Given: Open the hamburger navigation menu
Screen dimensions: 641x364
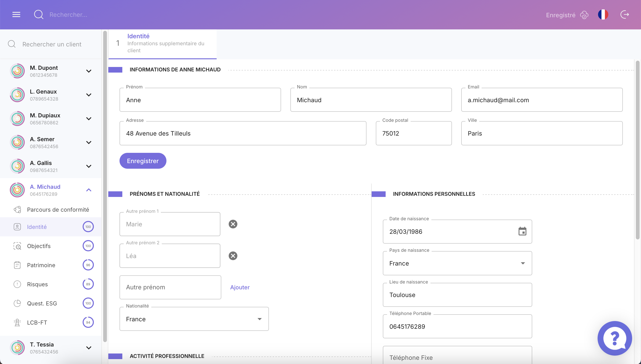Looking at the screenshot, I should click(16, 14).
